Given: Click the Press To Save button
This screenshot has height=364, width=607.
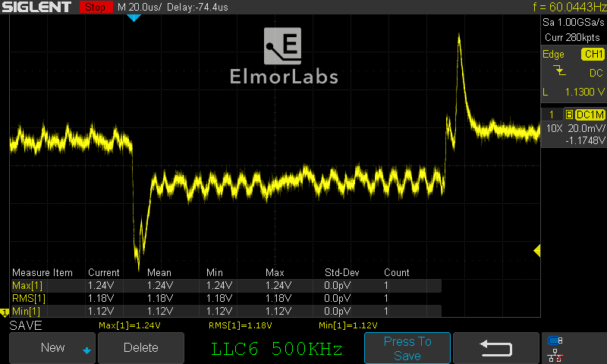Looking at the screenshot, I should pos(407,348).
